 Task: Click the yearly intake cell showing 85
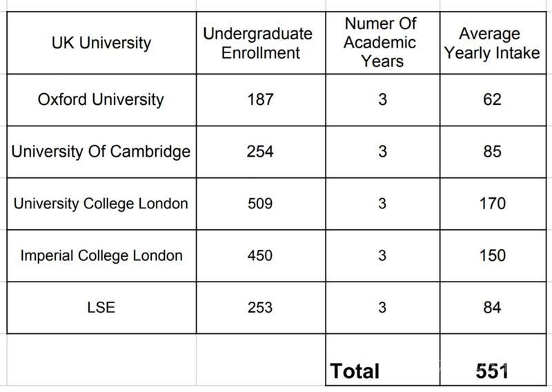[x=491, y=151]
